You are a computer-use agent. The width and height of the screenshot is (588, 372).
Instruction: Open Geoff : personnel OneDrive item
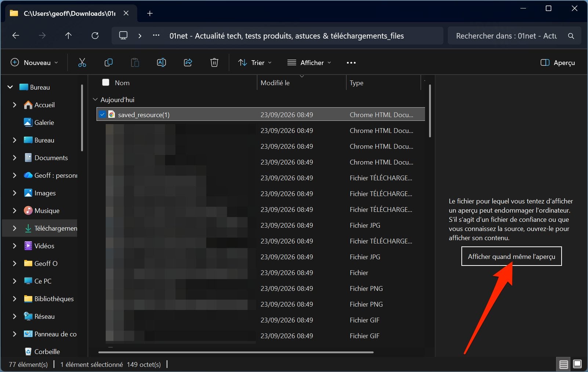50,175
